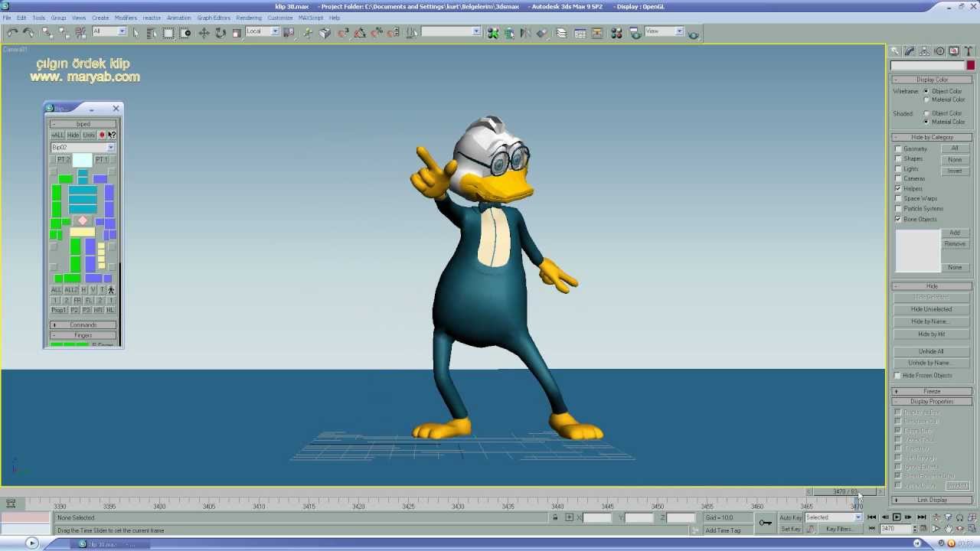Click the Set Keys key icon button

[x=766, y=523]
